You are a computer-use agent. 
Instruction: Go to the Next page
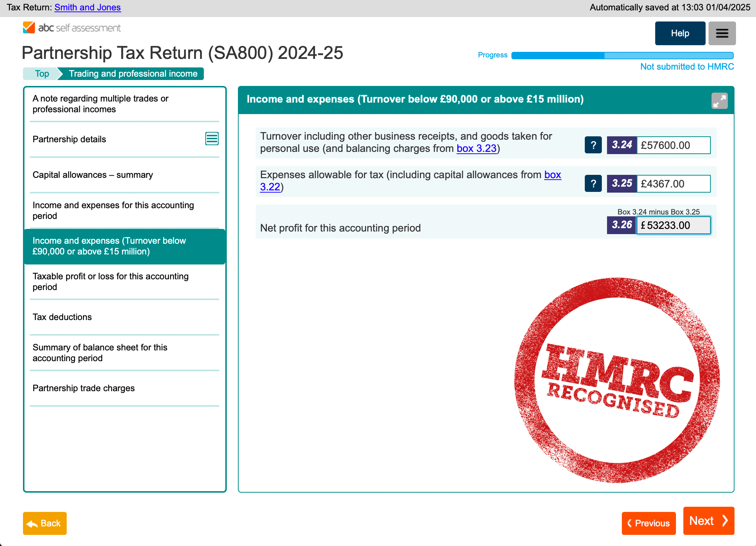709,521
